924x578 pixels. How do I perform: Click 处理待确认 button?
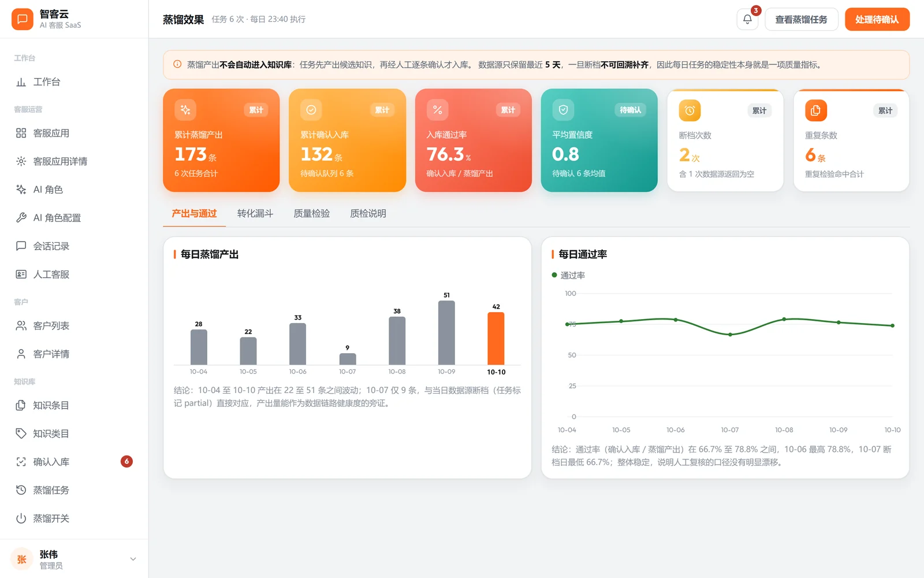pyautogui.click(x=877, y=19)
